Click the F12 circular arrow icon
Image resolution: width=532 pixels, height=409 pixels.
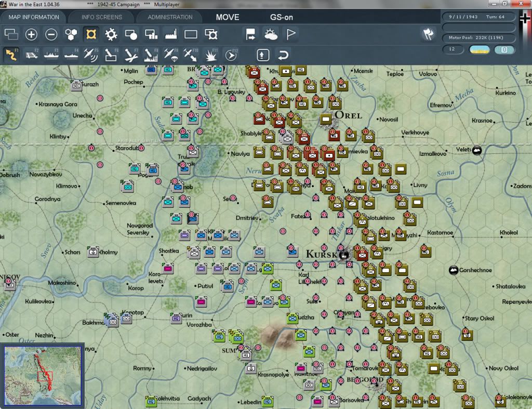pyautogui.click(x=231, y=55)
